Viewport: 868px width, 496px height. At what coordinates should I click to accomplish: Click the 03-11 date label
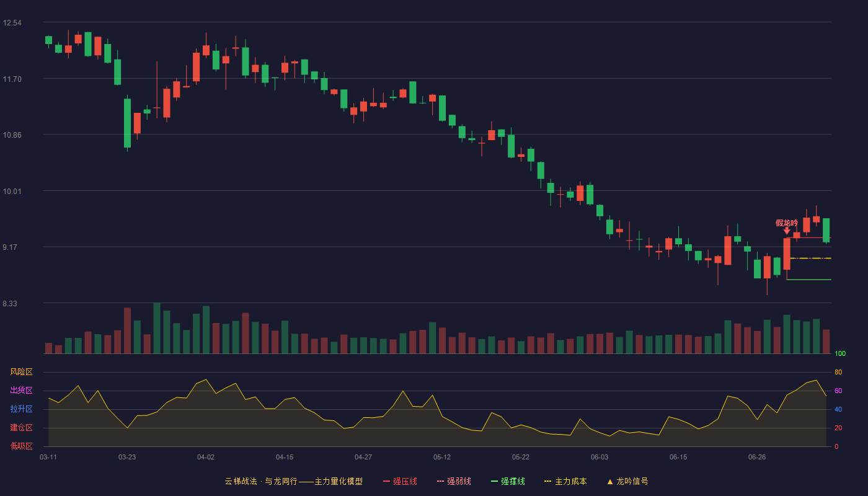tap(48, 457)
